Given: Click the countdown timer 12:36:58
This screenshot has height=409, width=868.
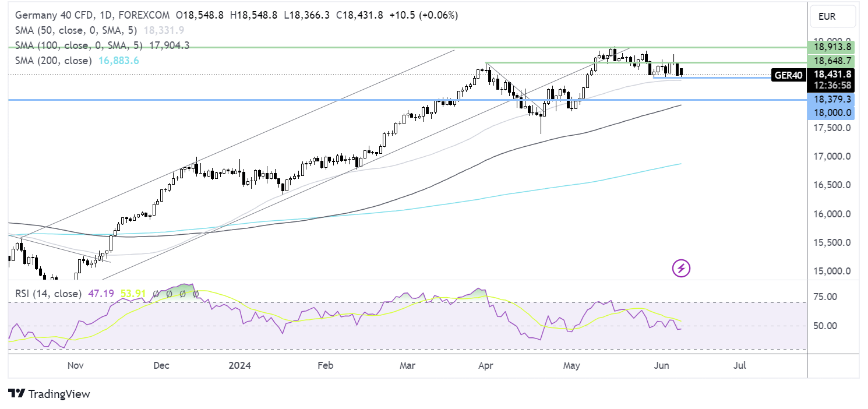Looking at the screenshot, I should tap(832, 86).
